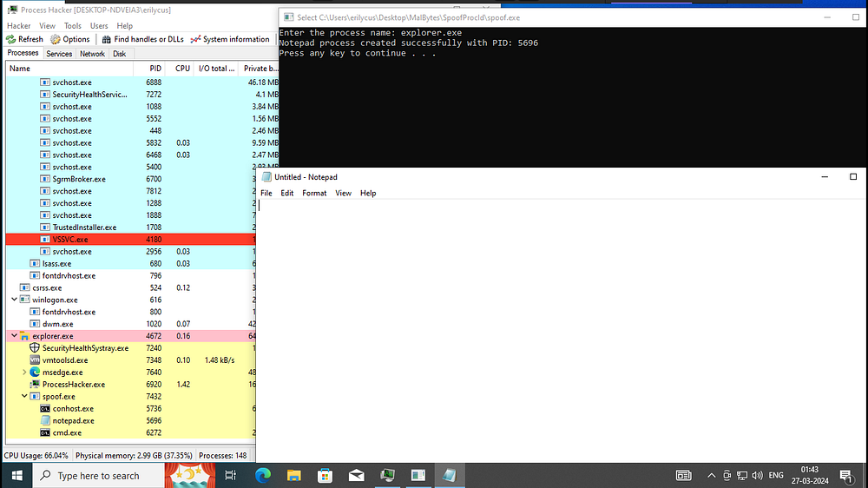Show hidden system tray icons
Viewport: 868px width, 488px height.
712,475
